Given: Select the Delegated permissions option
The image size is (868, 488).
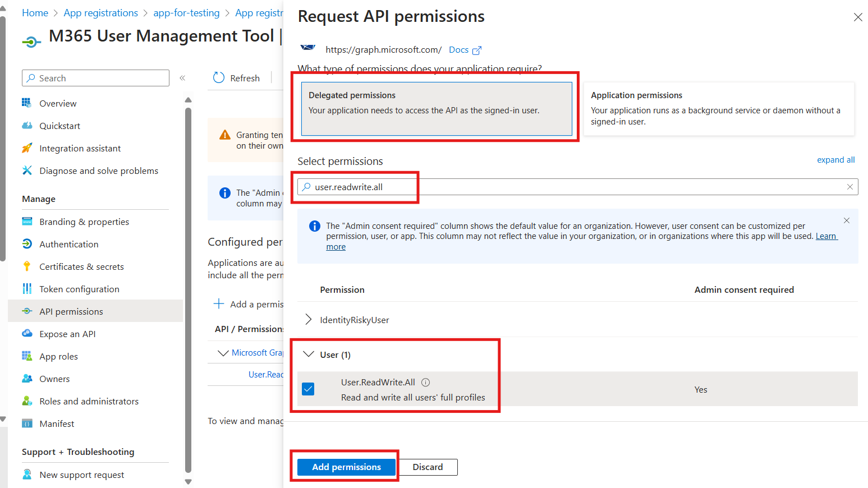Looking at the screenshot, I should click(437, 109).
